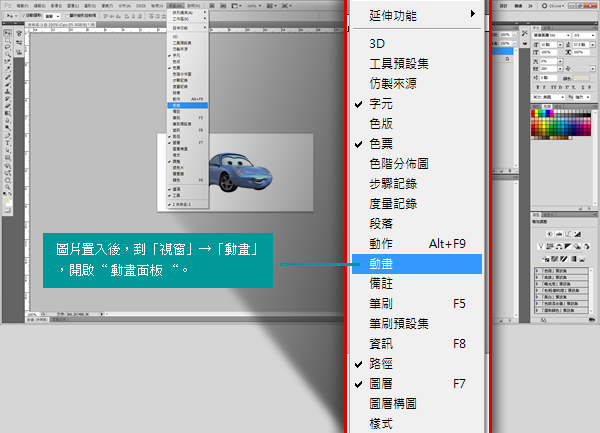Open the auto-select target dropdown

click(52, 16)
